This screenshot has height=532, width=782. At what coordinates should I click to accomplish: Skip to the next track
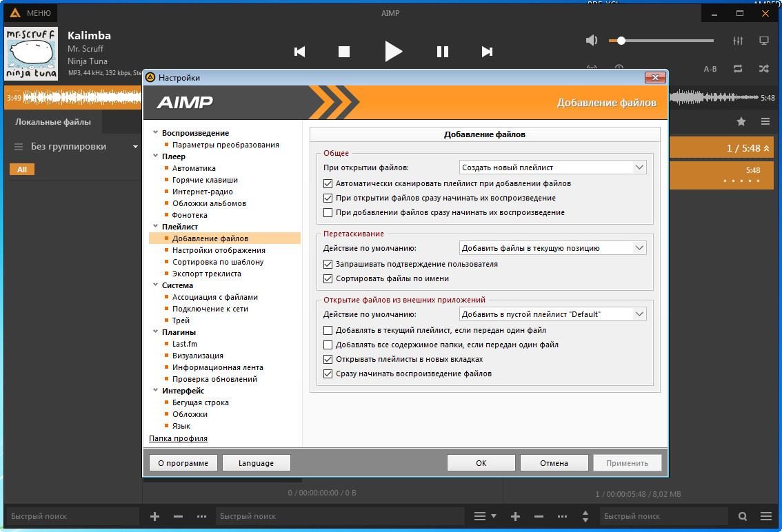click(x=487, y=52)
